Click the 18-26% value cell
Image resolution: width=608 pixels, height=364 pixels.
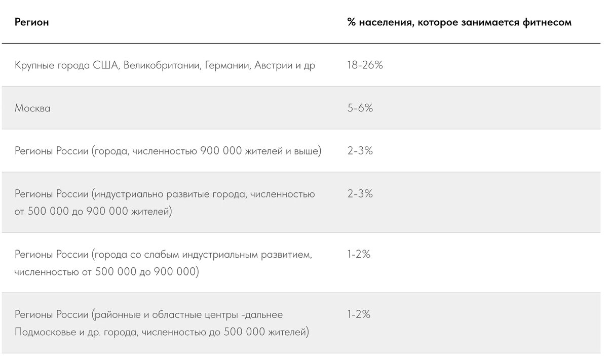(x=365, y=65)
